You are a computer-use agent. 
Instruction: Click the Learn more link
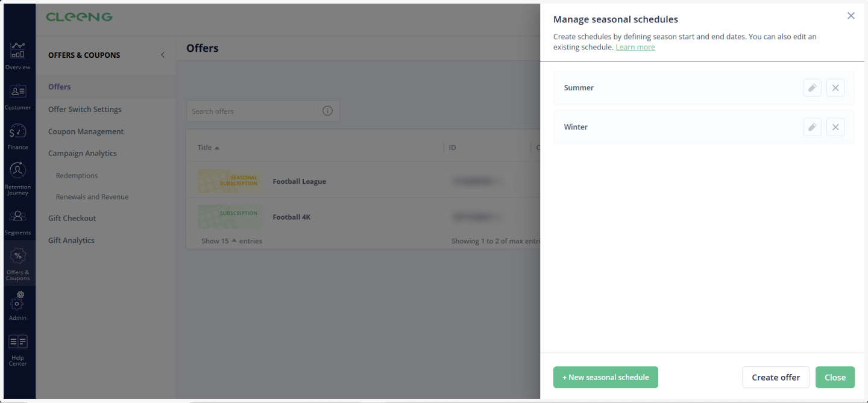coord(635,47)
